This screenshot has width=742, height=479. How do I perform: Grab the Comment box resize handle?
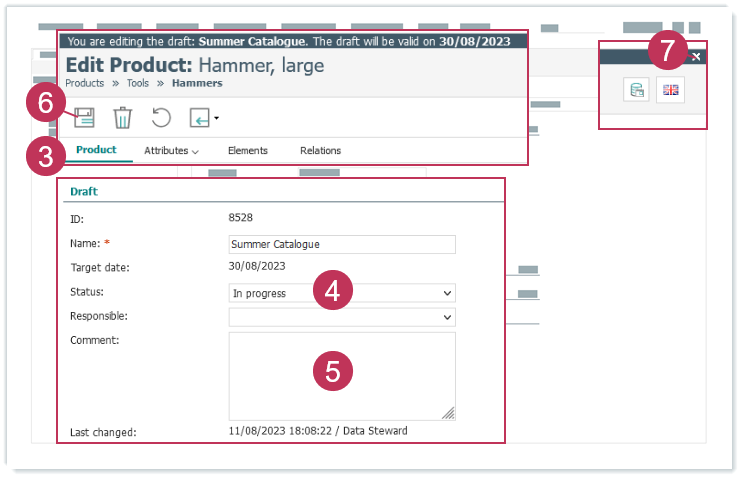449,413
